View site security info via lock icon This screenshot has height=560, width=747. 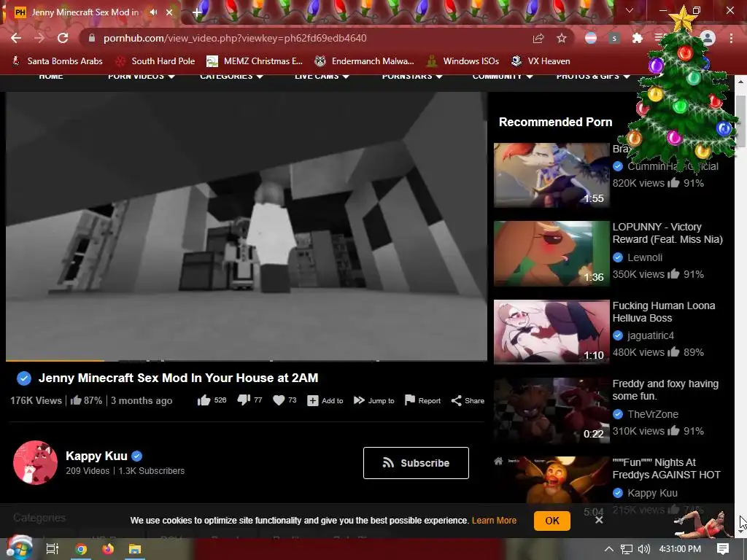point(92,38)
